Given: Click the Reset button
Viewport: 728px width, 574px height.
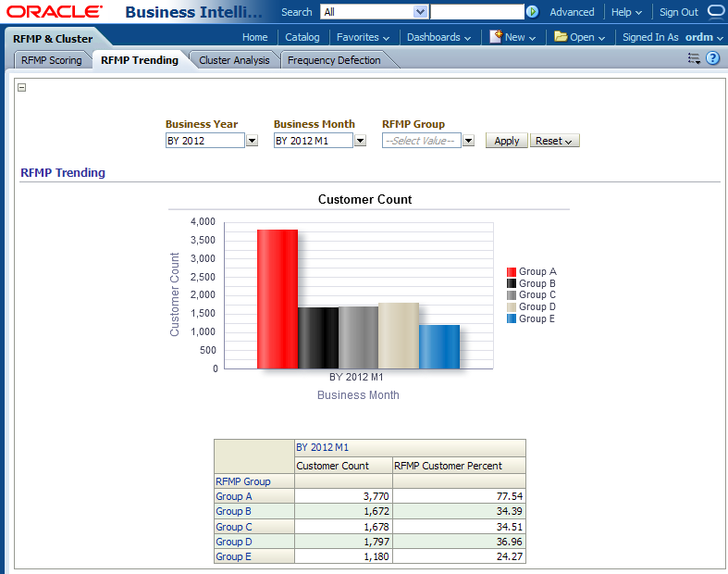Looking at the screenshot, I should click(x=554, y=141).
